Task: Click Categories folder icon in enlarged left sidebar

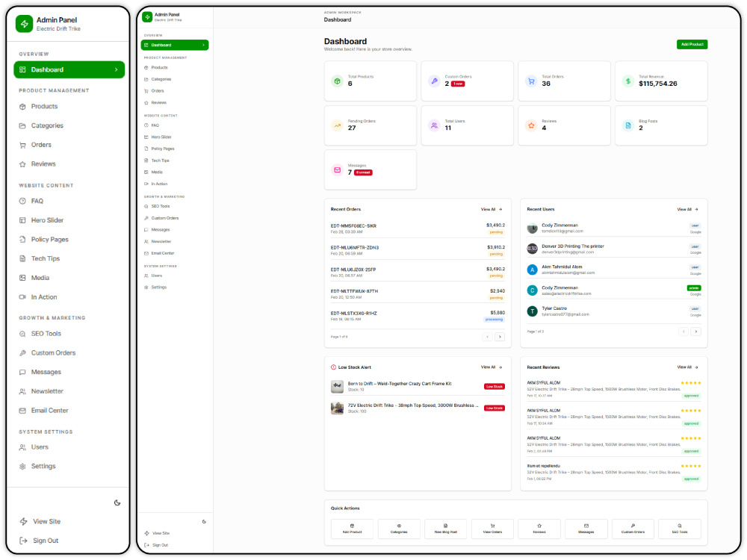Action: tap(22, 125)
